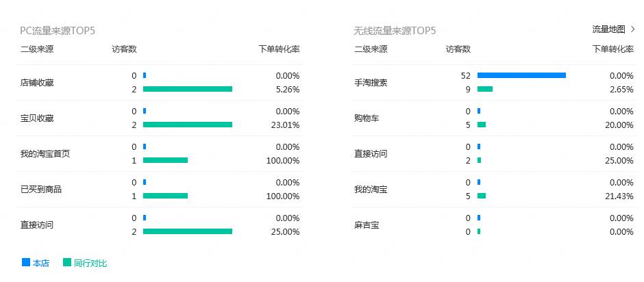Click the blue 本店 legend swatch
Screen dimensions: 644x282
point(26,262)
